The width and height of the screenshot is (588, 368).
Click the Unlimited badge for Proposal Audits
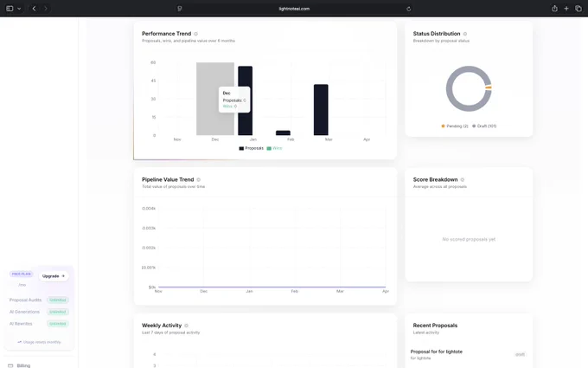(x=58, y=300)
